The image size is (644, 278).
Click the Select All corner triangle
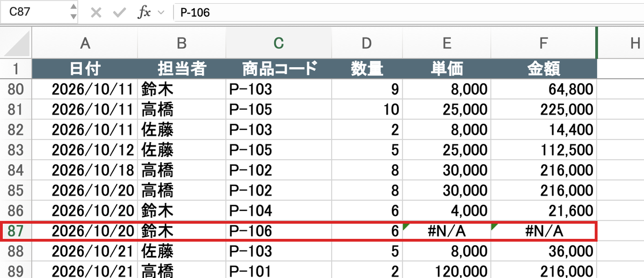(16, 43)
